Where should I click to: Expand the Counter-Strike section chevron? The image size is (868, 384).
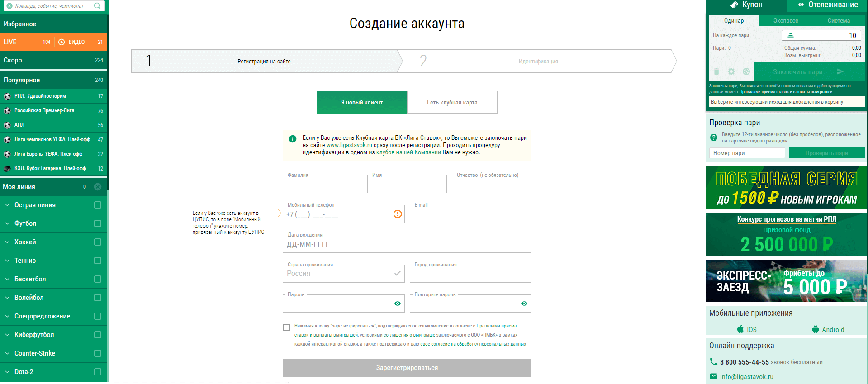point(7,353)
